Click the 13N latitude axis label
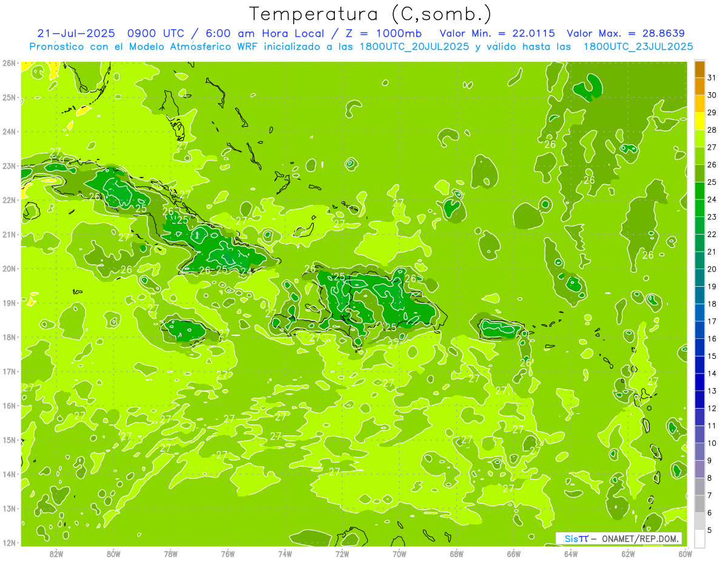This screenshot has width=728, height=562. tap(8, 508)
